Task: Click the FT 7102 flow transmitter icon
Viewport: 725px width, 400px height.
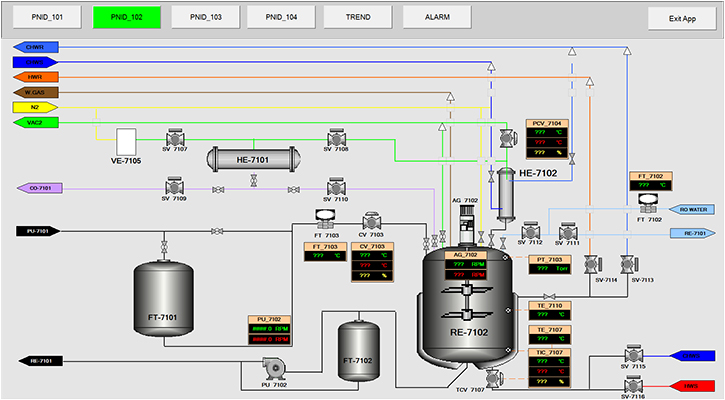Action: point(648,203)
